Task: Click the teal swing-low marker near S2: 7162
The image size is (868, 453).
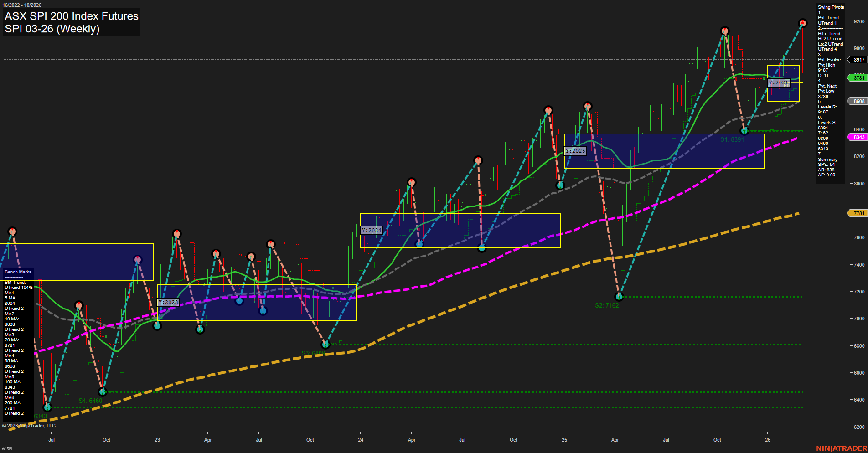Action: (619, 296)
